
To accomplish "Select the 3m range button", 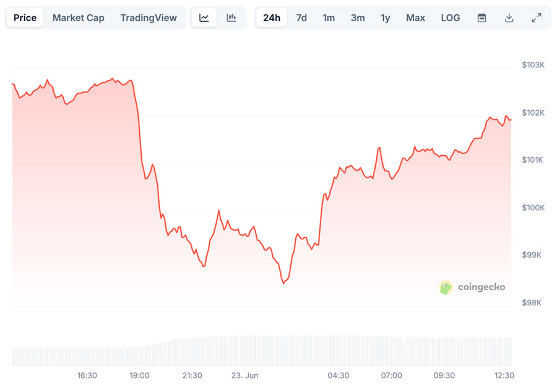I will 357,17.
